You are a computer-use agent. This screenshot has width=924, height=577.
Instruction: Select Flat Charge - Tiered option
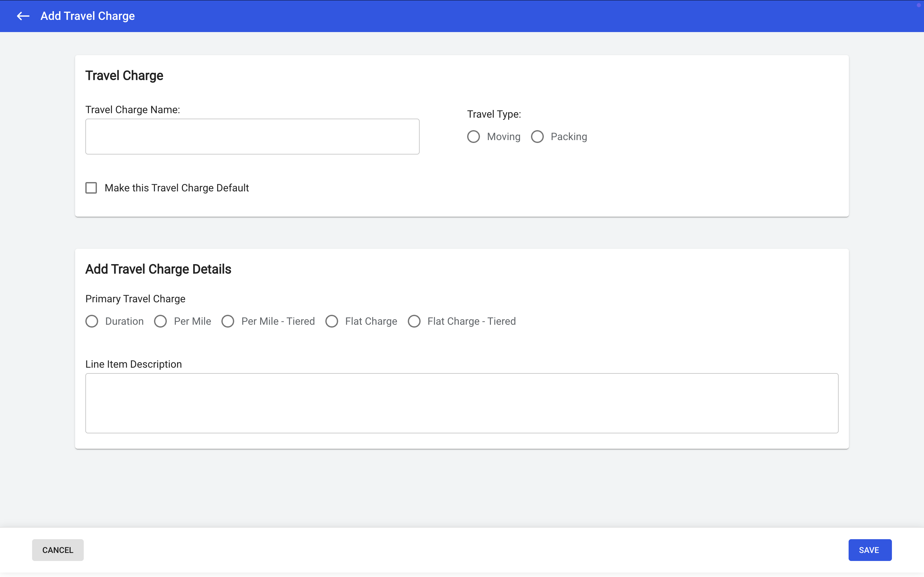[414, 321]
